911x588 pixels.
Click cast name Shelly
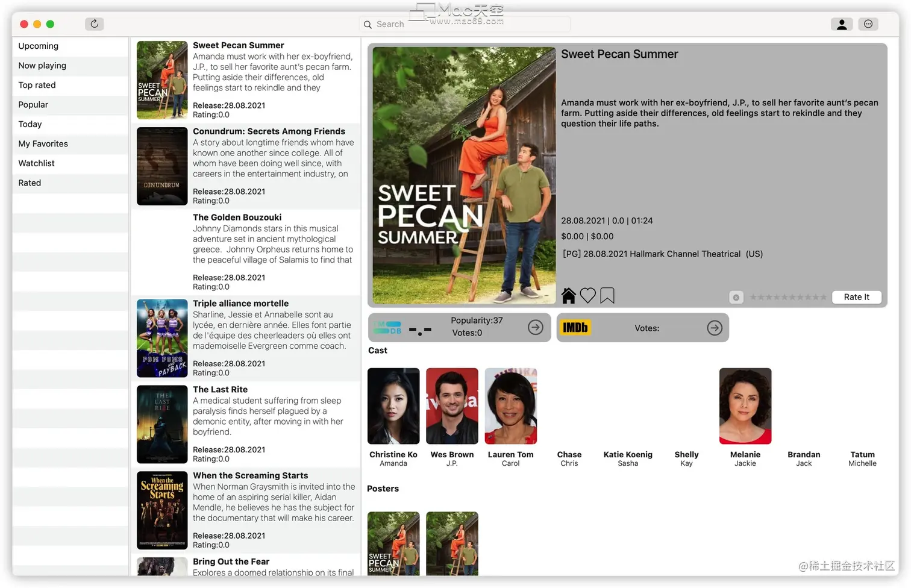[x=687, y=455]
